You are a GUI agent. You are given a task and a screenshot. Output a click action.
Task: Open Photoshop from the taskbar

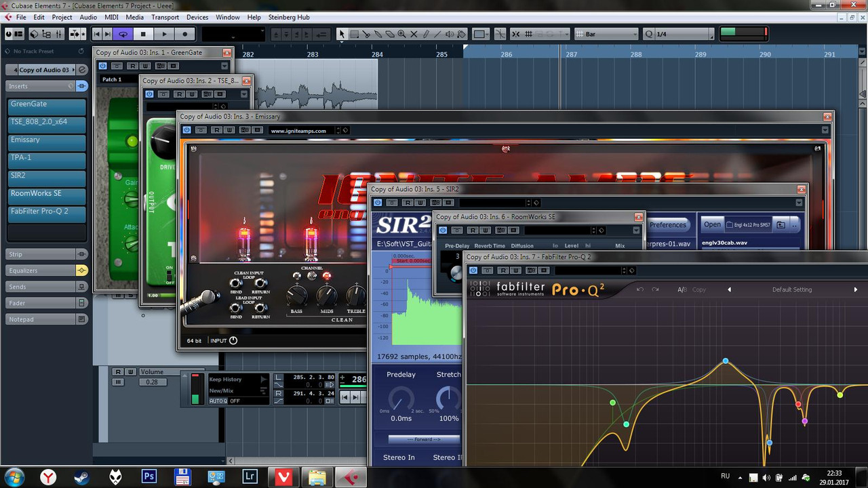(x=149, y=477)
